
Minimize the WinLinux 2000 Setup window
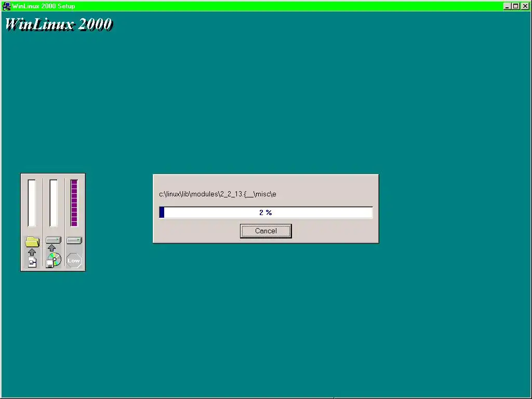click(x=507, y=6)
